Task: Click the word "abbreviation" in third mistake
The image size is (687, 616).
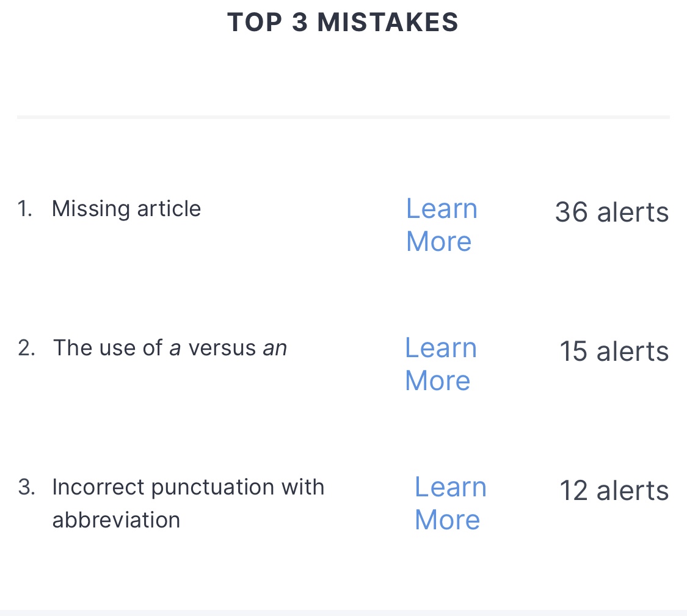Action: (x=116, y=520)
